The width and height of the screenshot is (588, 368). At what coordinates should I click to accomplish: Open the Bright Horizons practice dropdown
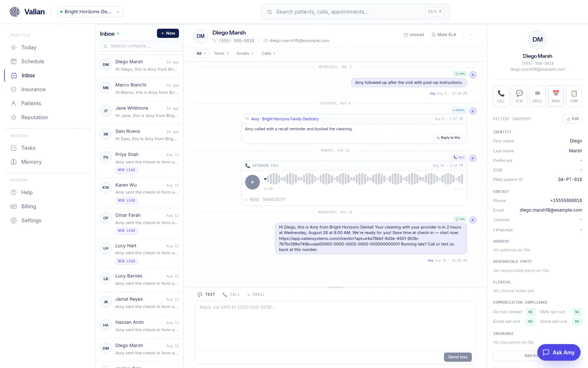(x=90, y=12)
